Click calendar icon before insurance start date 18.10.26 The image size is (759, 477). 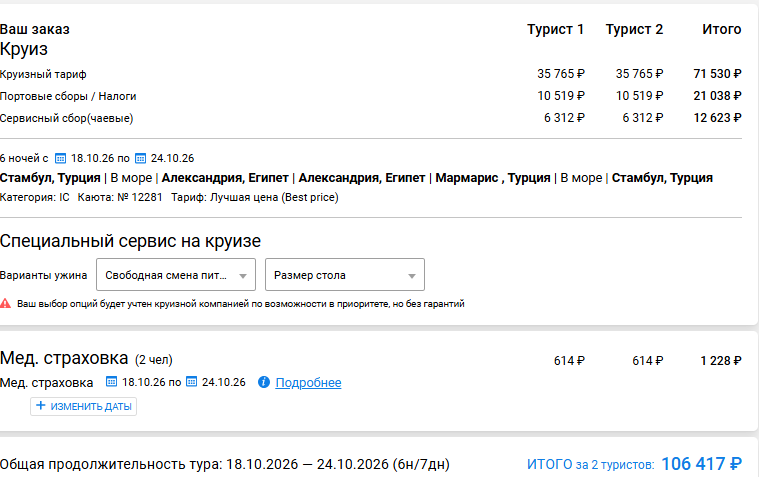[x=111, y=382]
